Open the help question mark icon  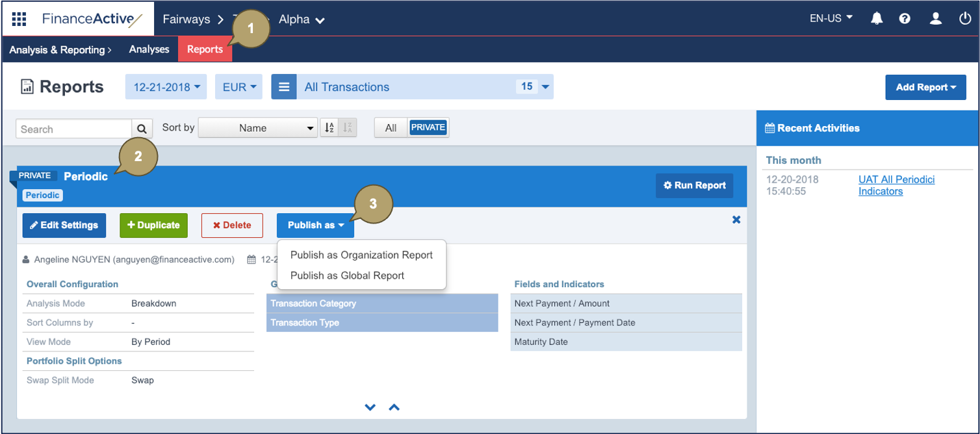coord(905,19)
